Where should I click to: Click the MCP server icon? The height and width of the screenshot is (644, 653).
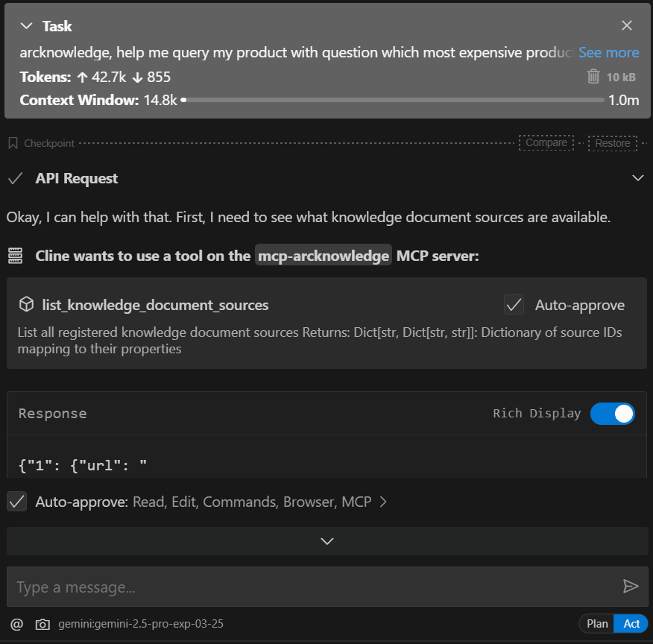(x=15, y=256)
